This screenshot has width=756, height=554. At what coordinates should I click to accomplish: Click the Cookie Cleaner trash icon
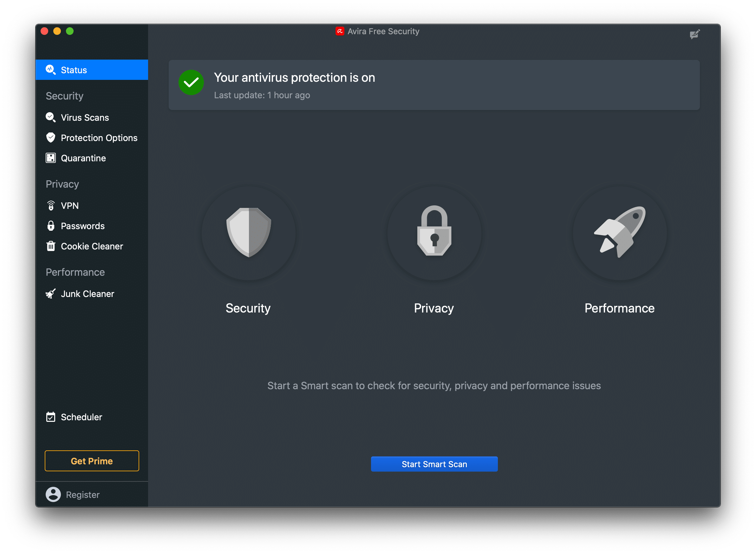[51, 246]
